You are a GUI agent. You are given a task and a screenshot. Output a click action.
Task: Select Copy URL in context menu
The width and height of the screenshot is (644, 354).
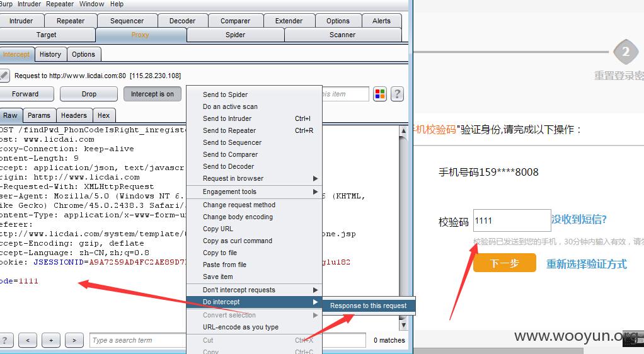click(254, 229)
